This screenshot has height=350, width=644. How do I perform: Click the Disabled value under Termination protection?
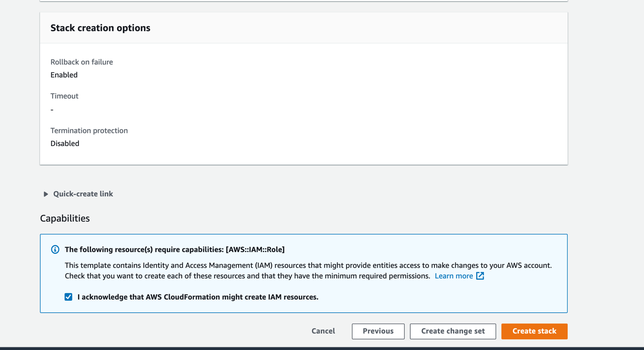[x=65, y=144]
